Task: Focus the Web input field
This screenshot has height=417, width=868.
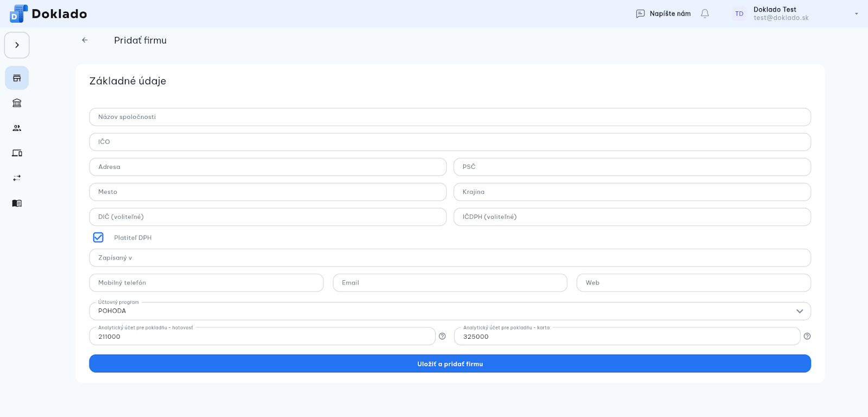Action: pyautogui.click(x=693, y=283)
